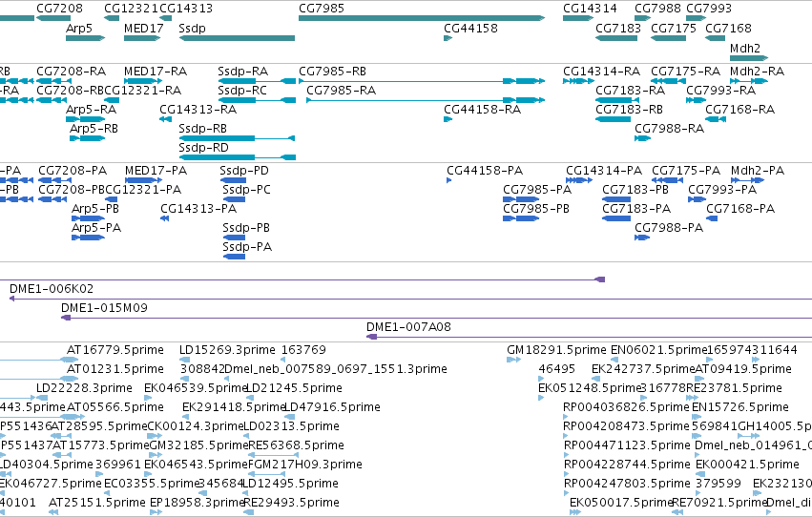Screen dimensions: 812x517
Task: Select transcript Arp5-RA
Action: [86, 119]
